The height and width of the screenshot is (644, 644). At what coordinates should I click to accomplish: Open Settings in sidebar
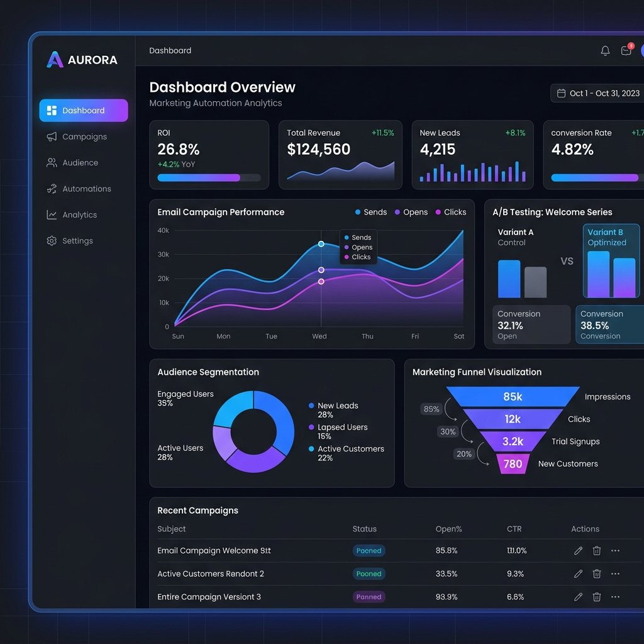70,241
